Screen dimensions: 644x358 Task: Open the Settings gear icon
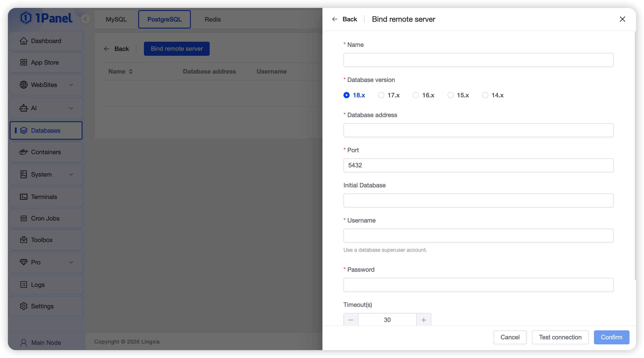23,306
